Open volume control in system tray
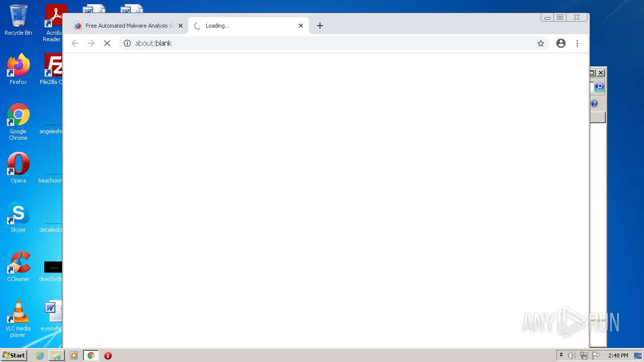This screenshot has width=644, height=362. pyautogui.click(x=572, y=355)
